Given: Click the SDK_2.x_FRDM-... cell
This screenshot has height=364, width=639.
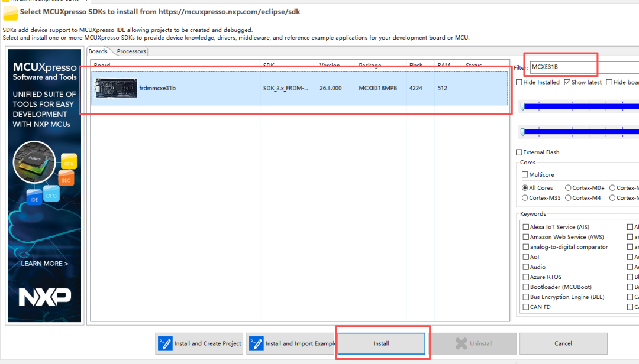Looking at the screenshot, I should pyautogui.click(x=286, y=88).
